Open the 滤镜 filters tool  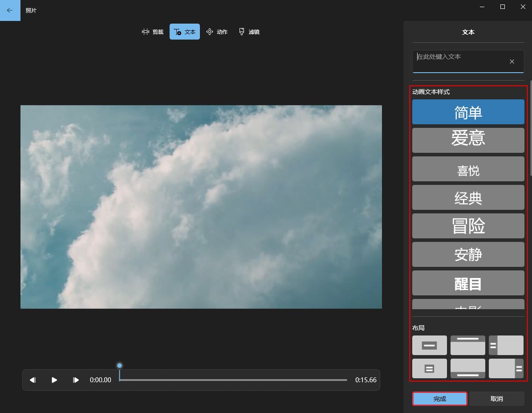(x=249, y=32)
